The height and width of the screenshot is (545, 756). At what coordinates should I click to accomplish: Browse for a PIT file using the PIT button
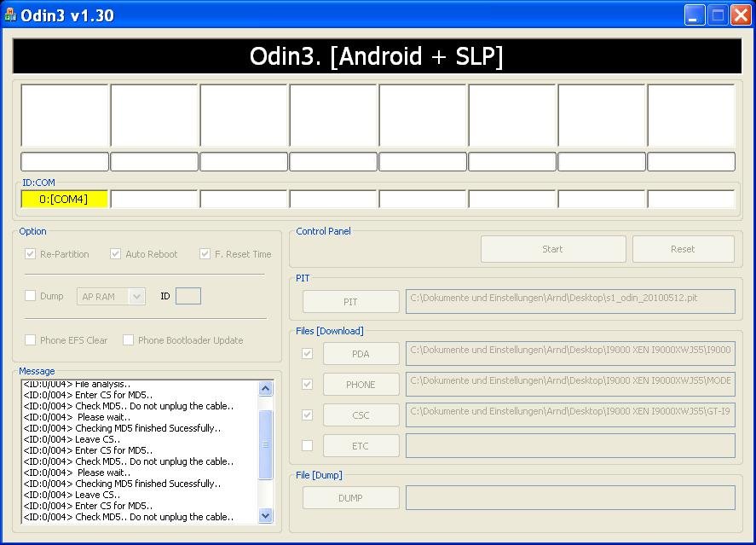(351, 302)
